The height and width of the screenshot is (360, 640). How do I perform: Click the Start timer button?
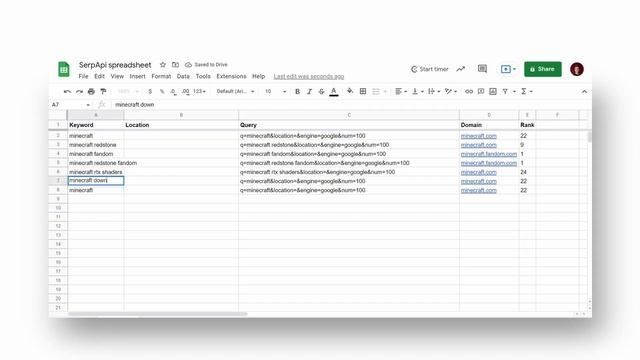(429, 69)
